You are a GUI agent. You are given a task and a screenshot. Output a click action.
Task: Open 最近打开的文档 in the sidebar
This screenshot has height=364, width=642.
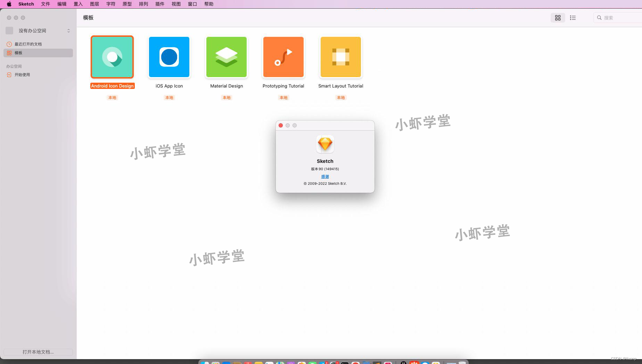(38, 44)
